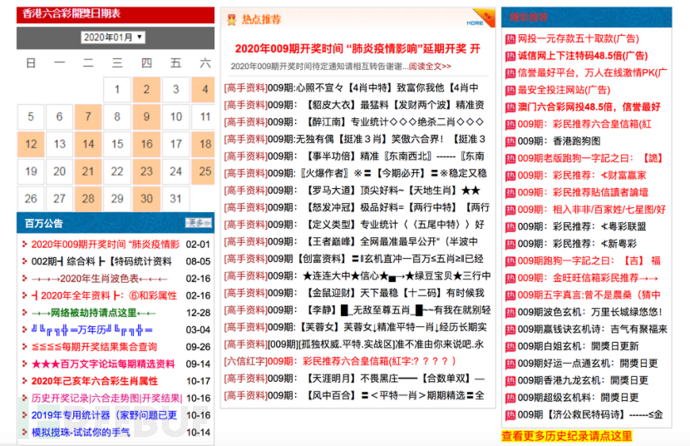This screenshot has width=690, height=446.
Task: Open 2020年己亥年六合彩生肖属性 link
Action: tap(94, 381)
